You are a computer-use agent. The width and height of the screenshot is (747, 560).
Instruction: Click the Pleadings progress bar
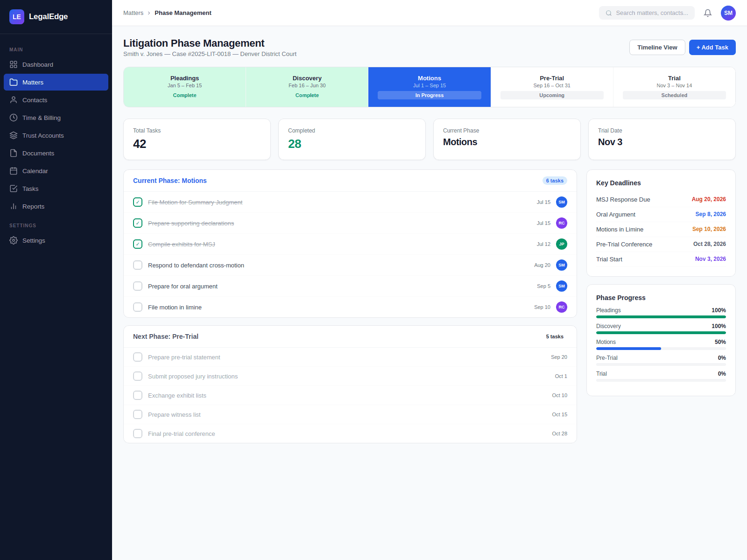click(661, 317)
